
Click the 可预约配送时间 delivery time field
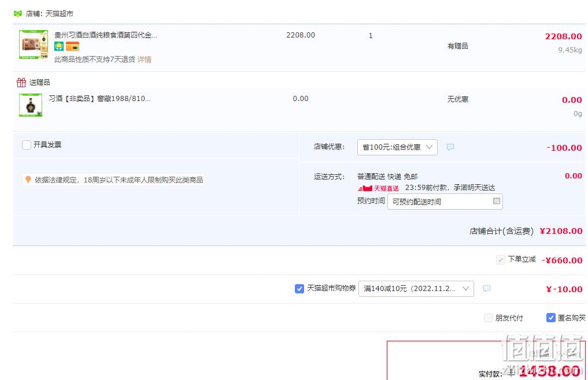point(445,202)
